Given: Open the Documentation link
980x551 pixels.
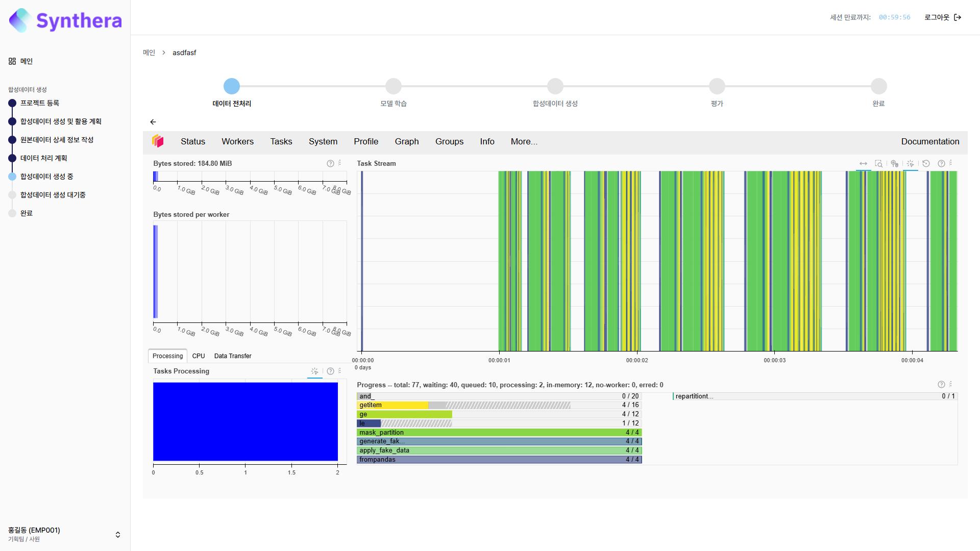Looking at the screenshot, I should 930,141.
